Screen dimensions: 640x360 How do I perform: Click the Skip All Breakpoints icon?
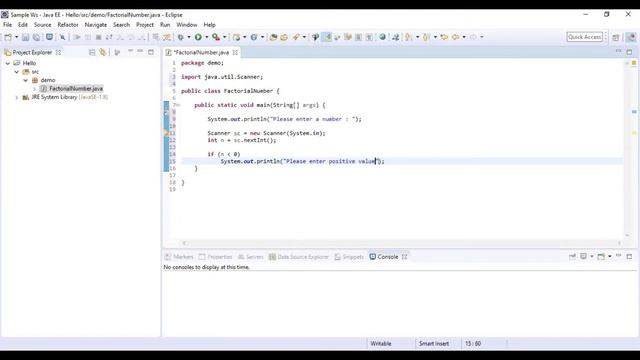[62, 37]
